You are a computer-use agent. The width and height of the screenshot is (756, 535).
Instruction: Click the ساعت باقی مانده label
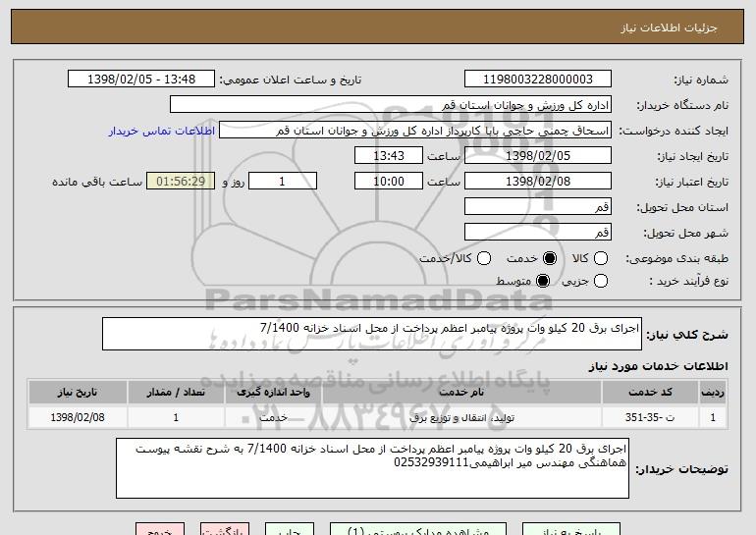click(97, 182)
